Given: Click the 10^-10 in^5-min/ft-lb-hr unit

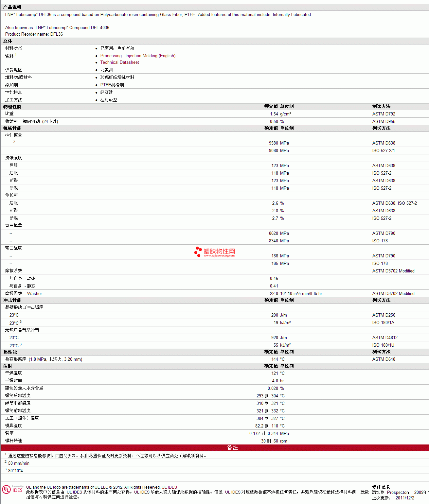Looking at the screenshot, I should (301, 294).
